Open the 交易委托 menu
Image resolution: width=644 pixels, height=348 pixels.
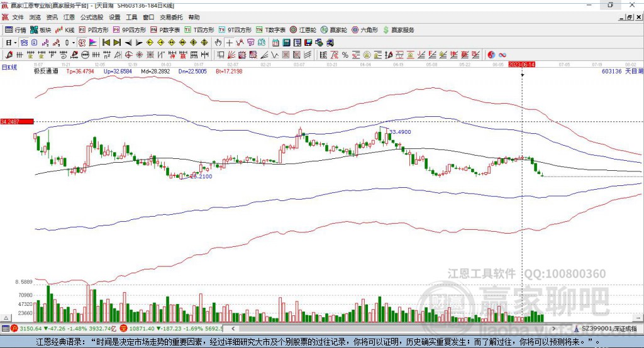click(171, 17)
